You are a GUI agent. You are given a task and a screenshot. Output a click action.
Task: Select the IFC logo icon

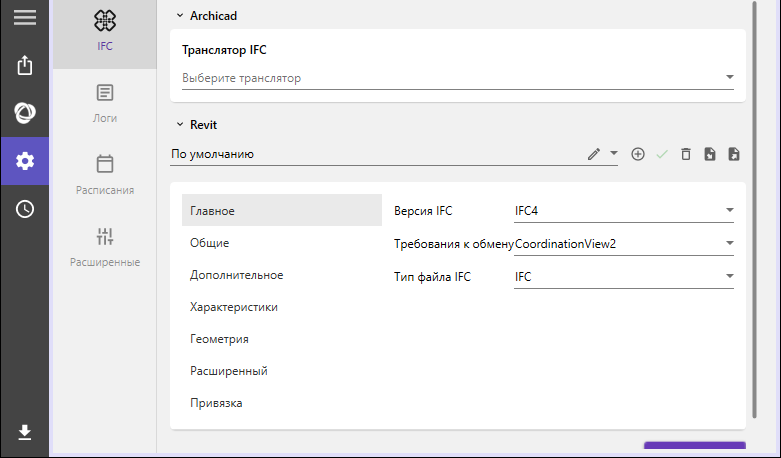pos(105,21)
